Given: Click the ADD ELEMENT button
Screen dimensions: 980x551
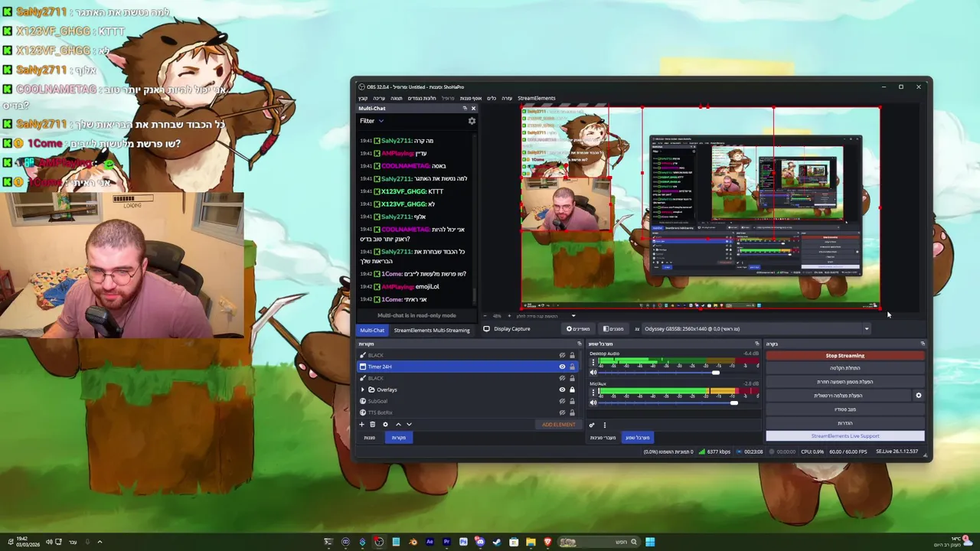Looking at the screenshot, I should pos(559,424).
